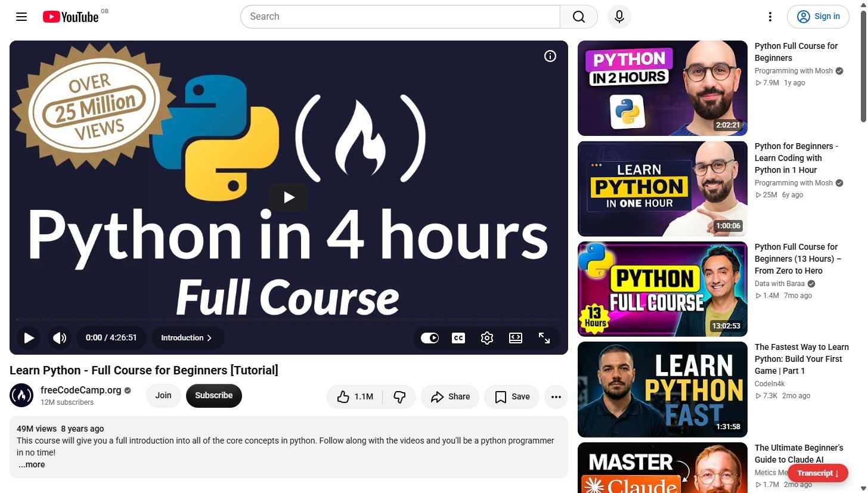Open freeCodeCamp.org channel avatar
The height and width of the screenshot is (493, 868).
(21, 395)
